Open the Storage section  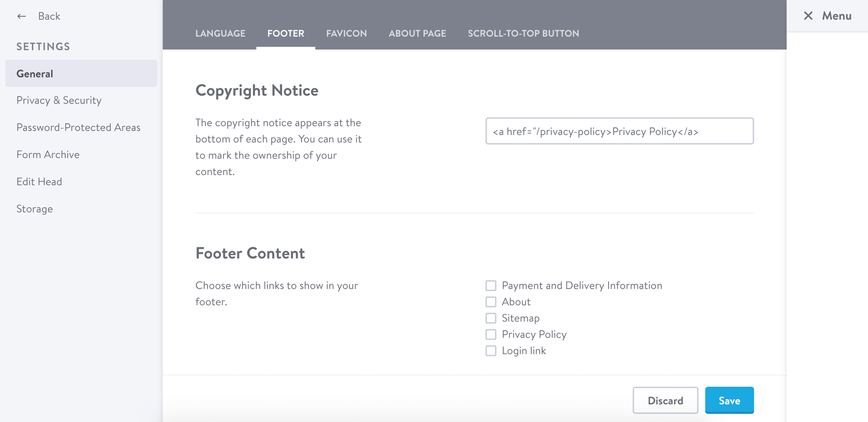point(34,209)
